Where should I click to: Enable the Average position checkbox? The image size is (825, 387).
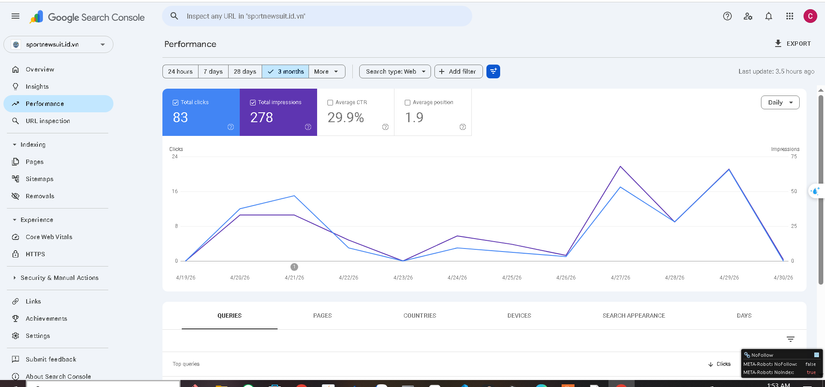click(407, 103)
